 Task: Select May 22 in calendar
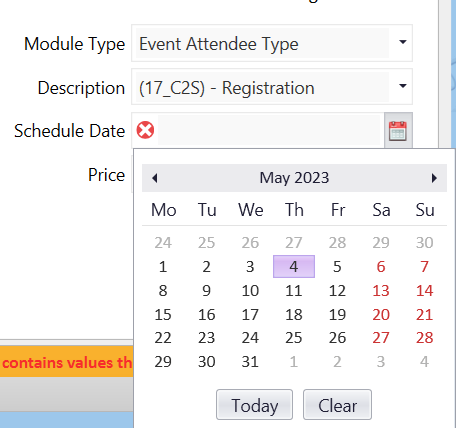click(163, 338)
